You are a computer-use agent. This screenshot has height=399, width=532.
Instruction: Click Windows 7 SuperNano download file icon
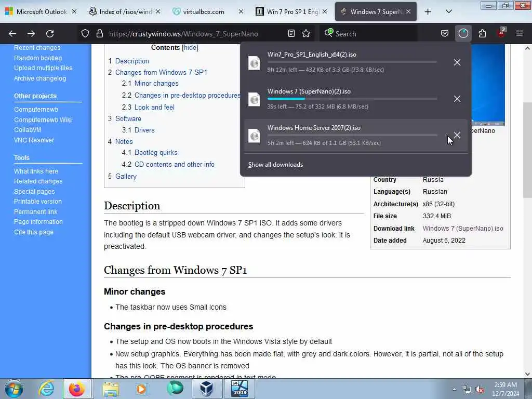[254, 99]
